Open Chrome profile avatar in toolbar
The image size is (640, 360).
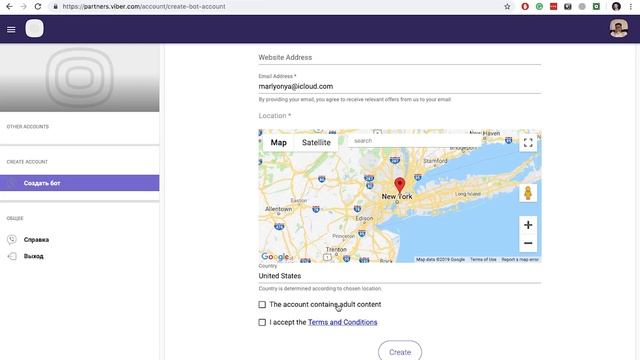616,7
